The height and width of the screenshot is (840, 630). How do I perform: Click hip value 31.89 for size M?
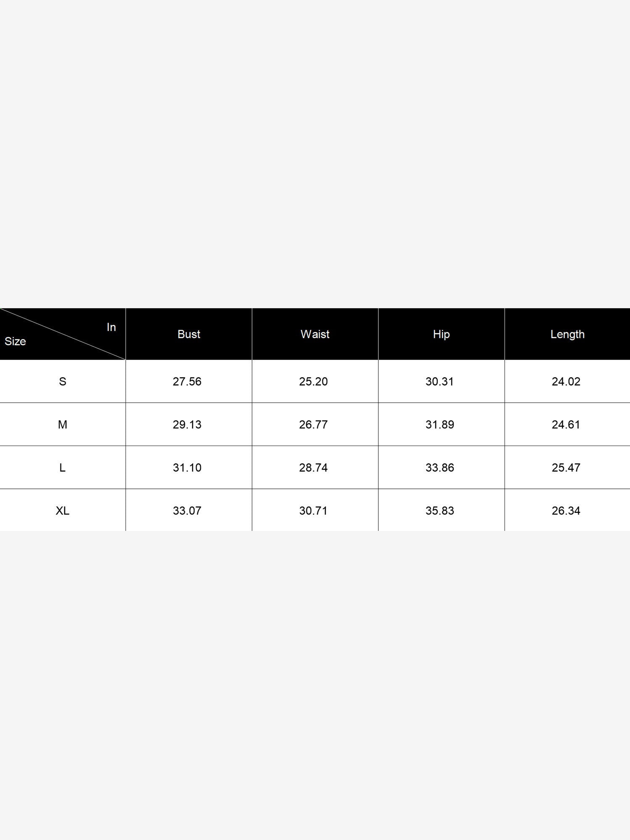pyautogui.click(x=440, y=425)
